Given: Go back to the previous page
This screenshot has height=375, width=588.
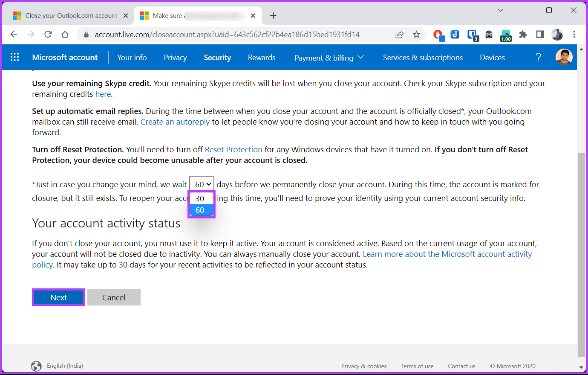Looking at the screenshot, I should click(x=14, y=34).
